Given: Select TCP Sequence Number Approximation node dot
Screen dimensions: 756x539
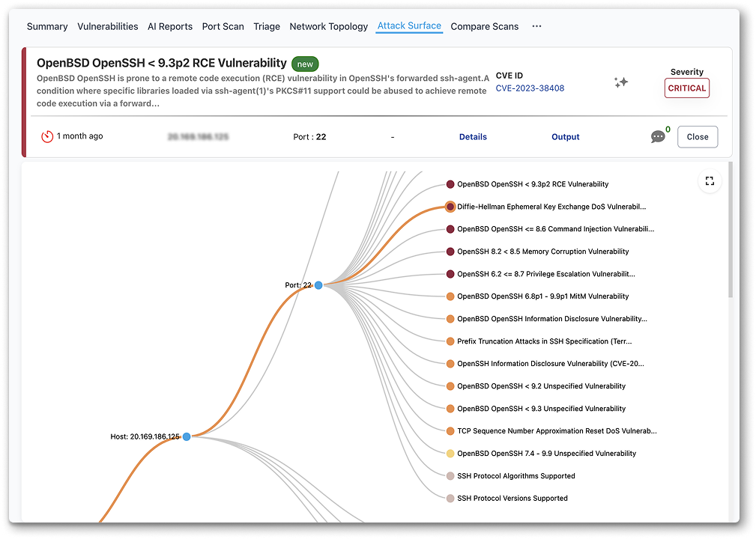Looking at the screenshot, I should click(x=450, y=431).
